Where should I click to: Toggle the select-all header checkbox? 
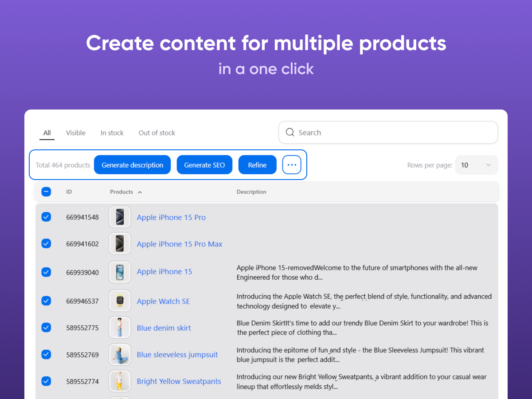(46, 192)
